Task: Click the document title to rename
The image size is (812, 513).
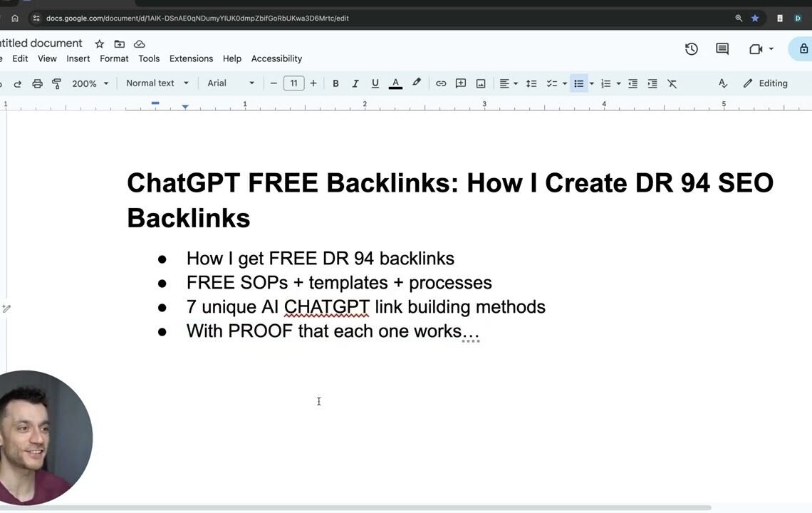Action: click(41, 43)
